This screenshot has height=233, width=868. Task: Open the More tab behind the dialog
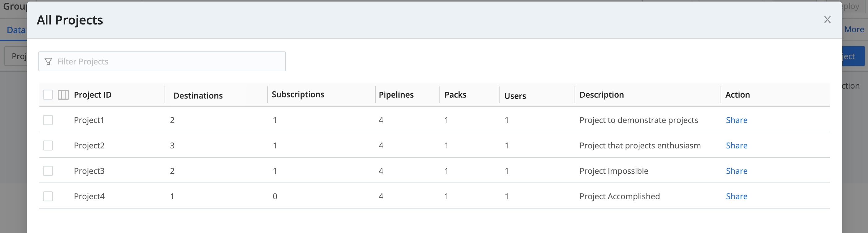pos(854,29)
